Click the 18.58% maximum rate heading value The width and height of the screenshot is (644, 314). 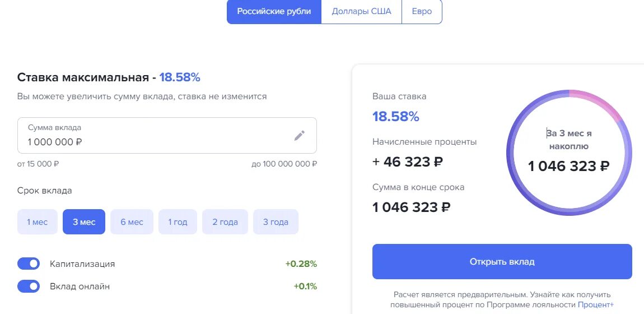[180, 77]
